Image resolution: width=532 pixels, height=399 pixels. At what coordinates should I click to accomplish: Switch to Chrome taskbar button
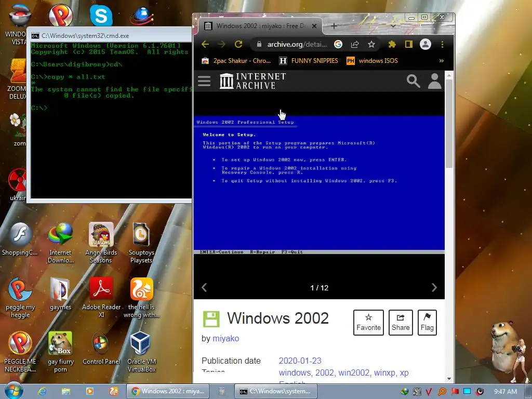[x=168, y=391]
